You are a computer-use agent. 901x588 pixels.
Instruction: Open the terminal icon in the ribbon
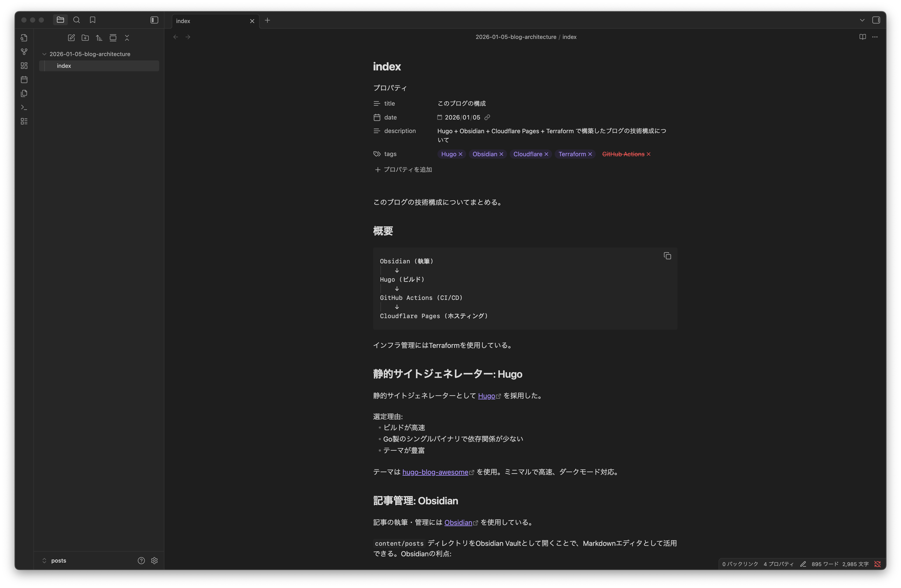point(24,108)
